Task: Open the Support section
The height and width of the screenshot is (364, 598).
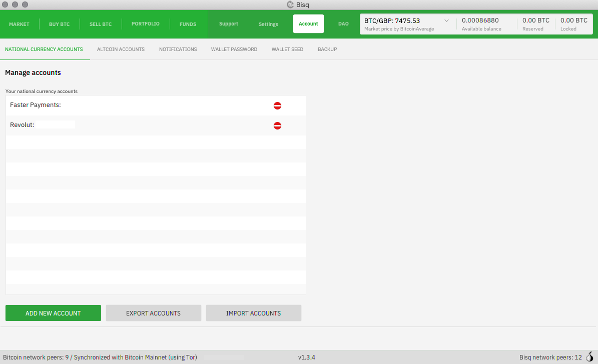Action: [229, 23]
